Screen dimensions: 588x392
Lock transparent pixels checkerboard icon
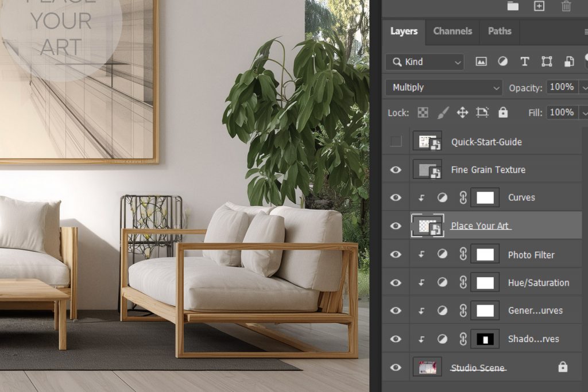[x=423, y=112]
